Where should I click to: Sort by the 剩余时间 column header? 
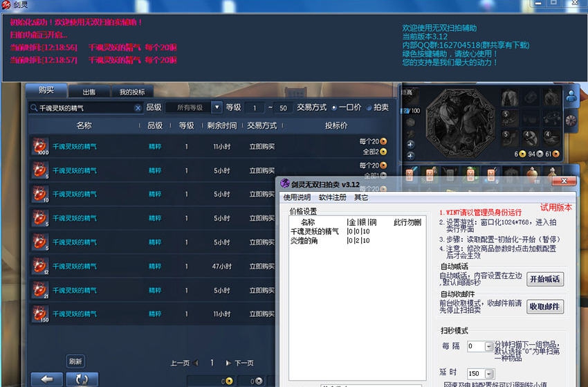(222, 125)
